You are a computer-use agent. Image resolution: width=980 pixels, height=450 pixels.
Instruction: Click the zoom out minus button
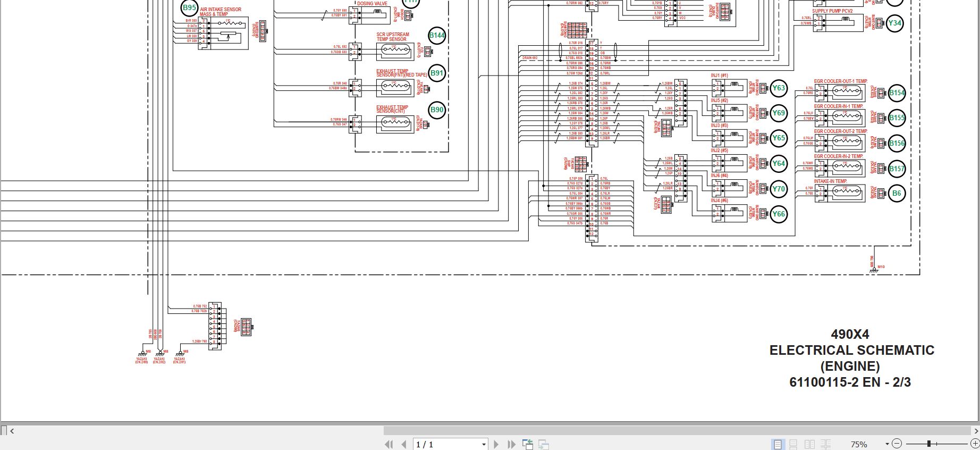point(897,444)
